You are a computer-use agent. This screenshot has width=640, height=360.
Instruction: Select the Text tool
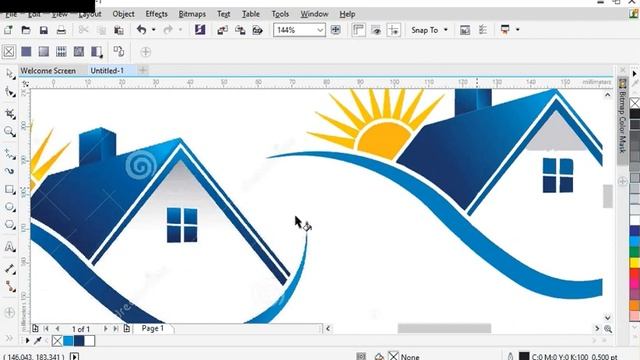click(x=10, y=247)
